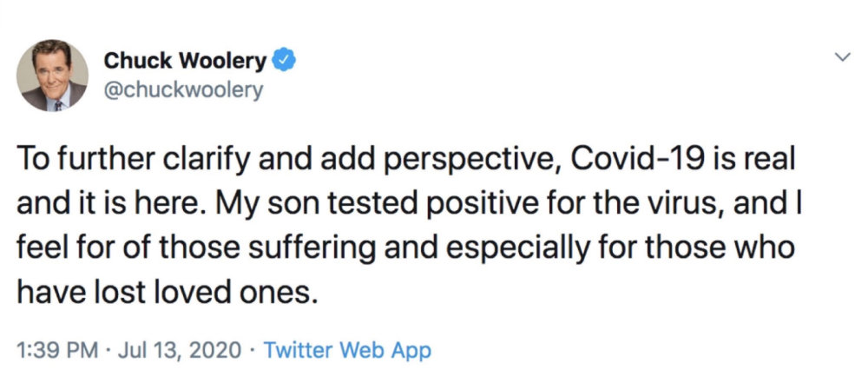Click the "Chuck Woolery" display name
The height and width of the screenshot is (383, 868).
point(186,60)
